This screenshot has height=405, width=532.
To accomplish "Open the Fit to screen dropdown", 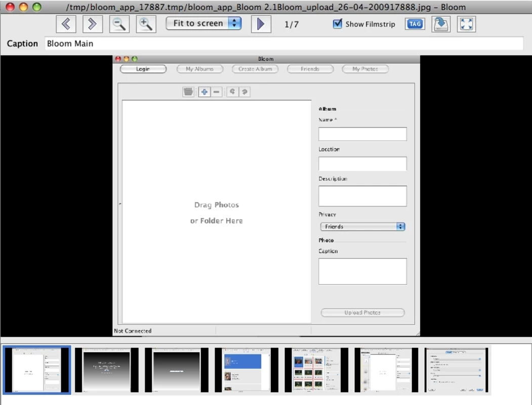I will (203, 23).
